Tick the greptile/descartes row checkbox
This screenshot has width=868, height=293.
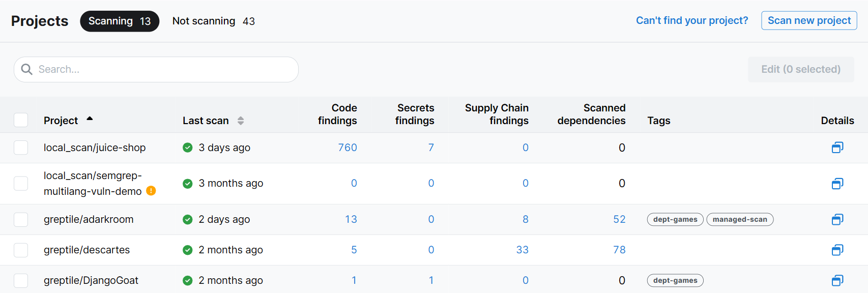(x=21, y=250)
